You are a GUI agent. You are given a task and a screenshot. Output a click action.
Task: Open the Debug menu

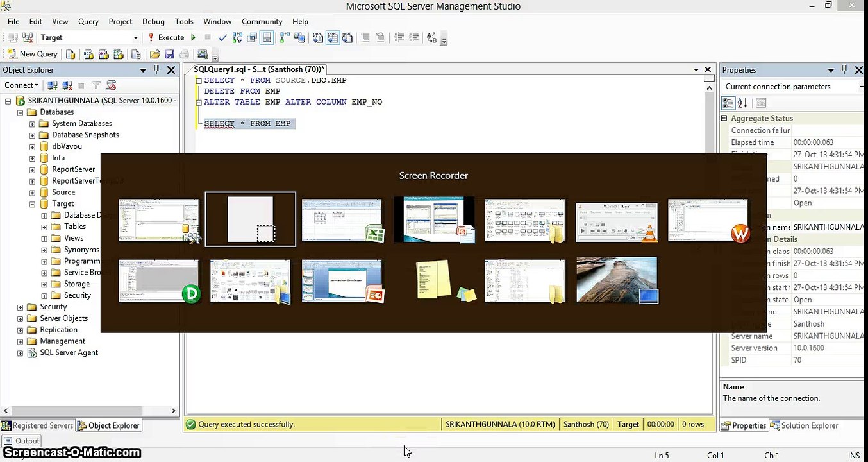coord(153,21)
